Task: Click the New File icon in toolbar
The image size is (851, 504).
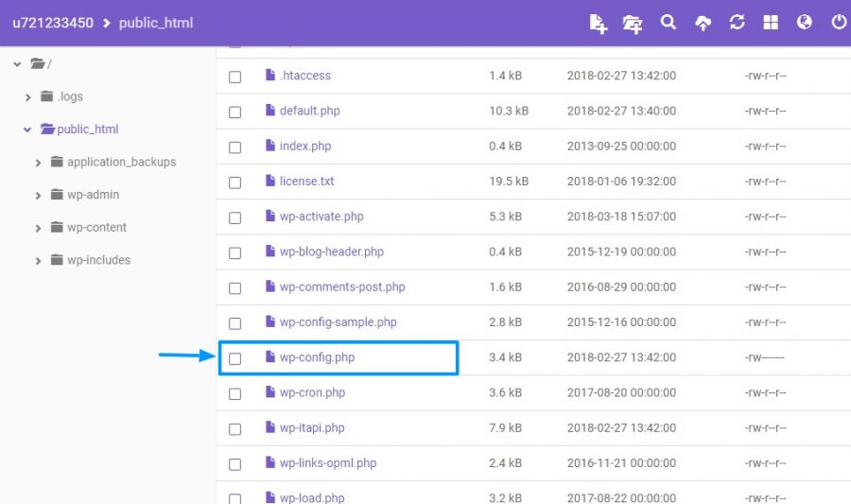Action: coord(599,24)
